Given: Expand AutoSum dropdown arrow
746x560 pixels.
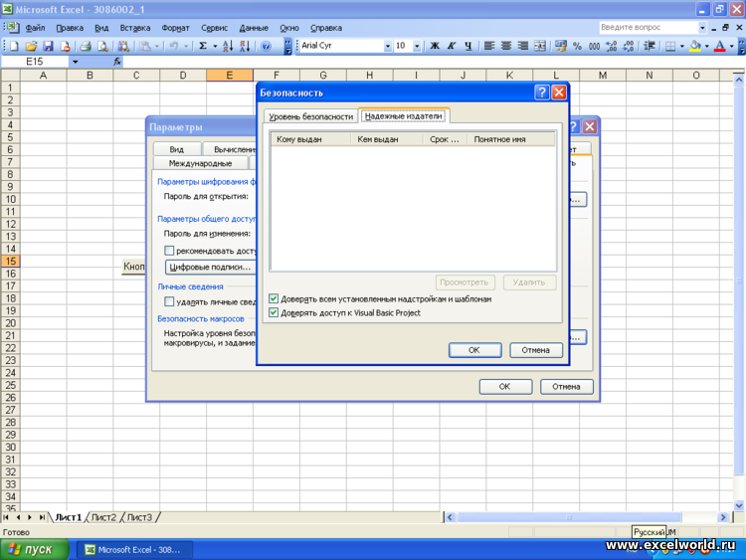Looking at the screenshot, I should 215,46.
